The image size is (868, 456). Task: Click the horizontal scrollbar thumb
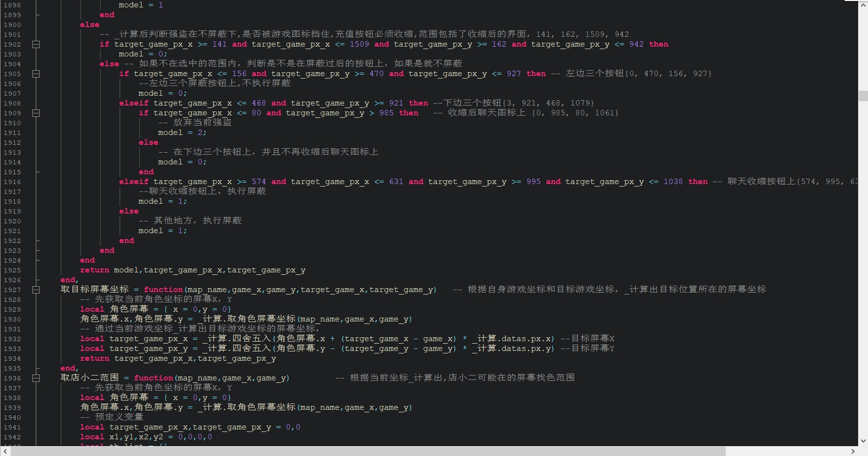click(368, 451)
